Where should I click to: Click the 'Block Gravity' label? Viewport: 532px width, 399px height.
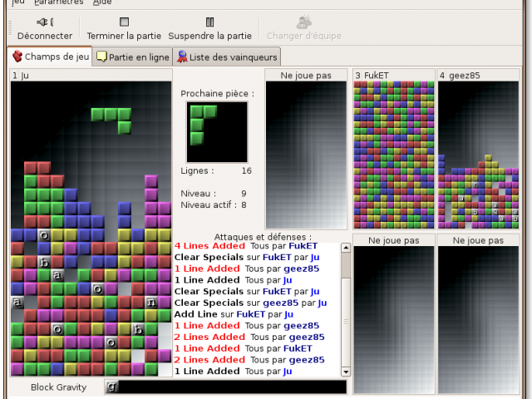59,387
